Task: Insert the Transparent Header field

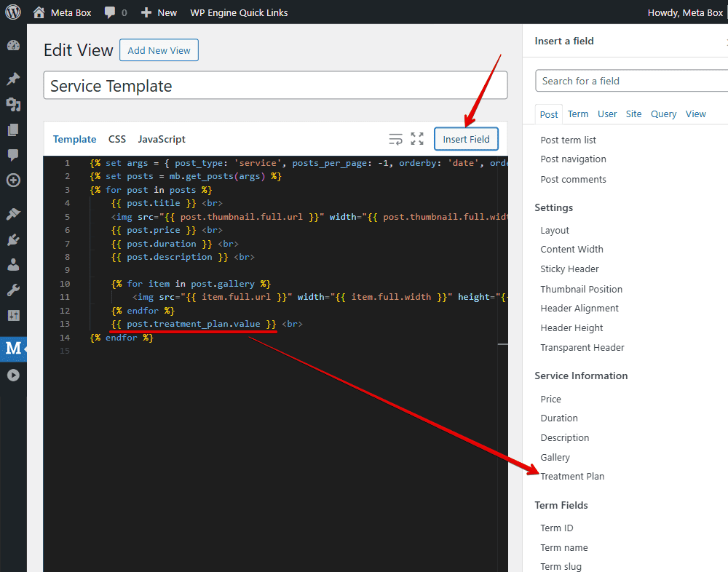Action: 582,347
